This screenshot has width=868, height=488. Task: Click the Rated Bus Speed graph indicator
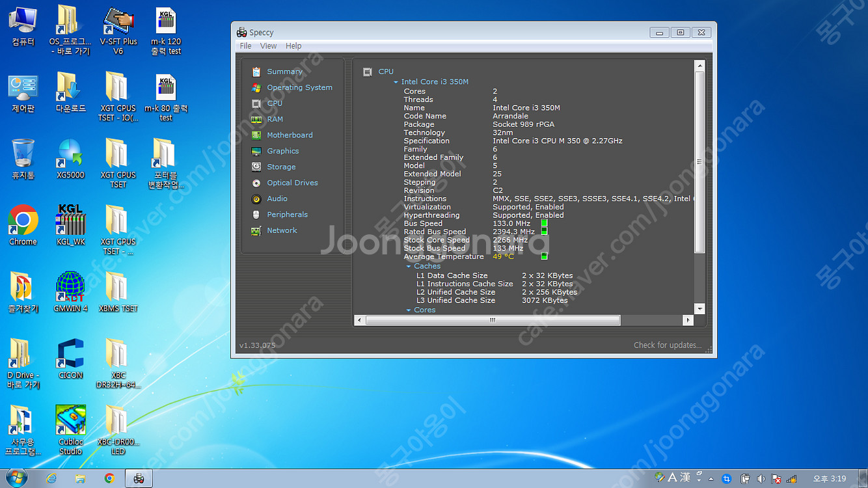544,232
